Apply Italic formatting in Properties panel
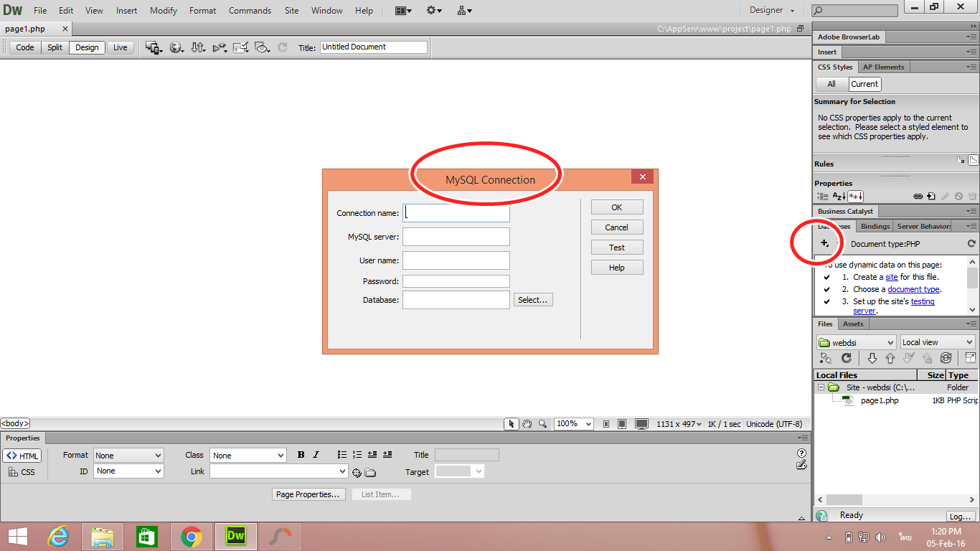Image resolution: width=980 pixels, height=551 pixels. coord(316,455)
